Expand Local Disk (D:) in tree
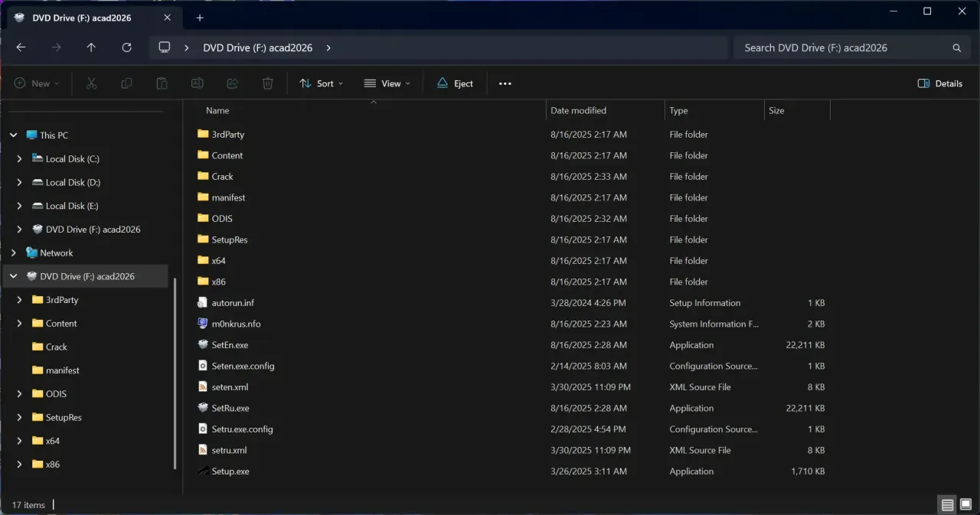980x515 pixels. 19,183
